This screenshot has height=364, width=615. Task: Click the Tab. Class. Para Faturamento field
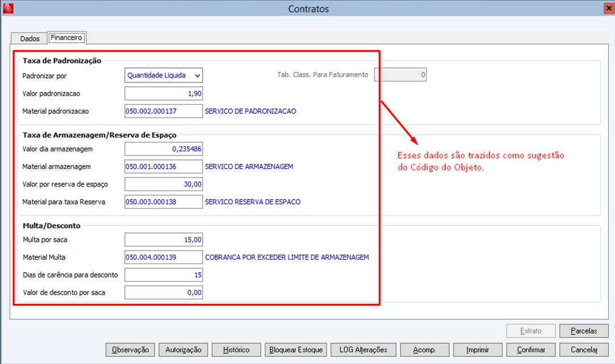(x=401, y=74)
